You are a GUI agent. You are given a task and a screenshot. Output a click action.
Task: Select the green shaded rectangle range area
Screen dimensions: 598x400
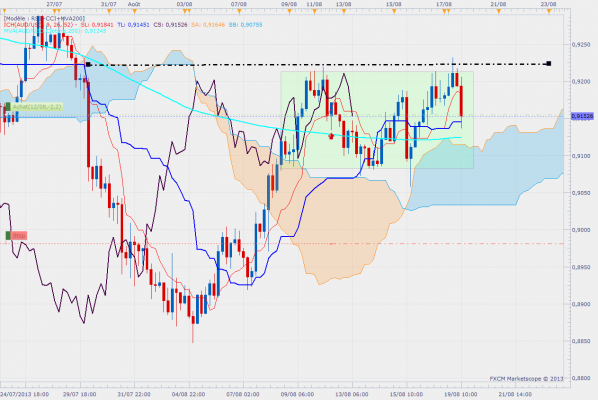click(x=377, y=120)
